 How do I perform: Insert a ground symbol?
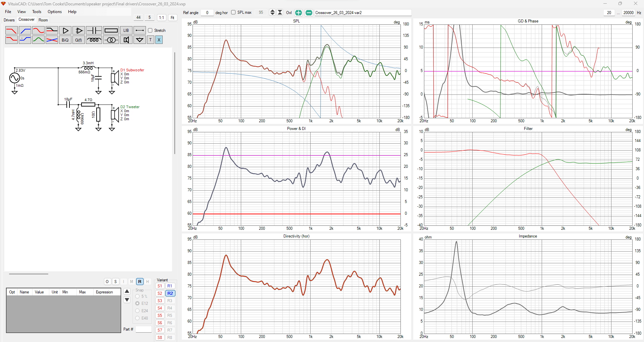(140, 40)
